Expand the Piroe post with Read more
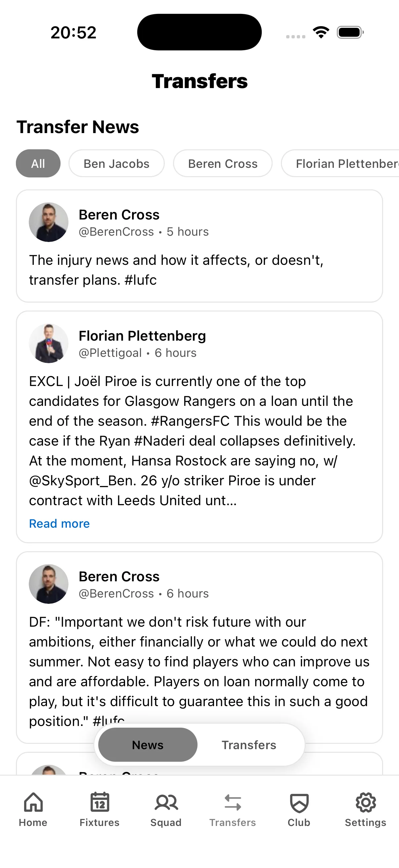The height and width of the screenshot is (868, 399). tap(59, 523)
